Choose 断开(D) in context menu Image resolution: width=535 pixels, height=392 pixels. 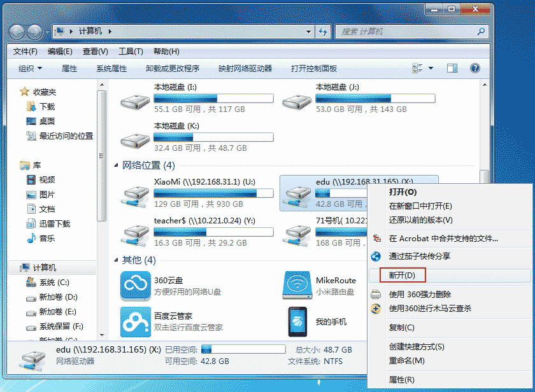click(402, 276)
